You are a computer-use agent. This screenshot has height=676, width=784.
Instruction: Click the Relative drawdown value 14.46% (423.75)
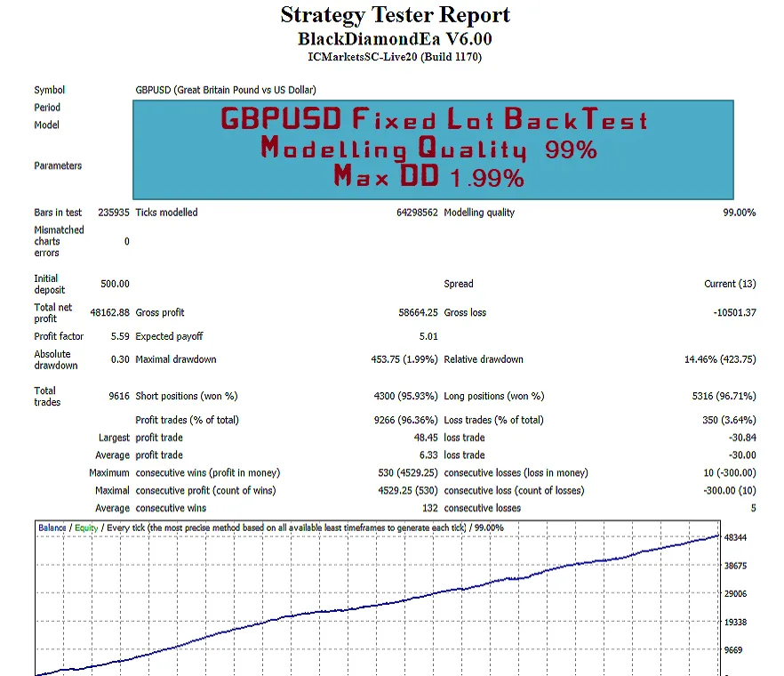(716, 359)
